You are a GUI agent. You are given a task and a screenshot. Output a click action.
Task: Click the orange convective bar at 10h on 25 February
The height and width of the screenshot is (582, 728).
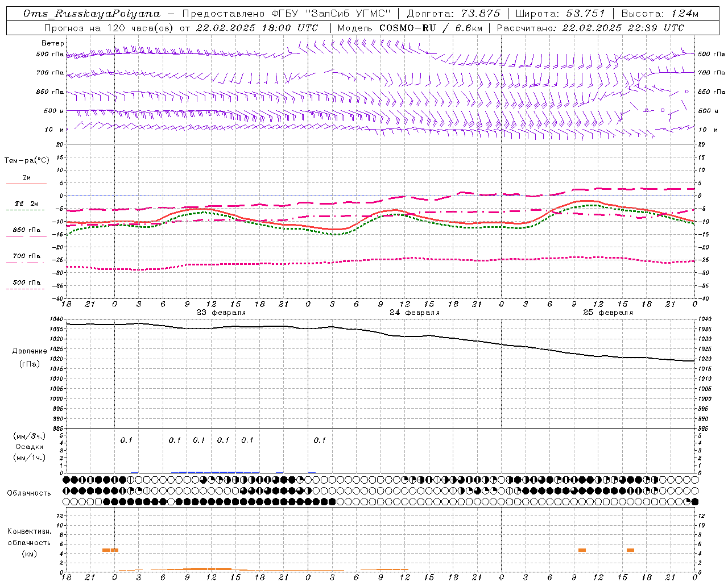pos(582,550)
